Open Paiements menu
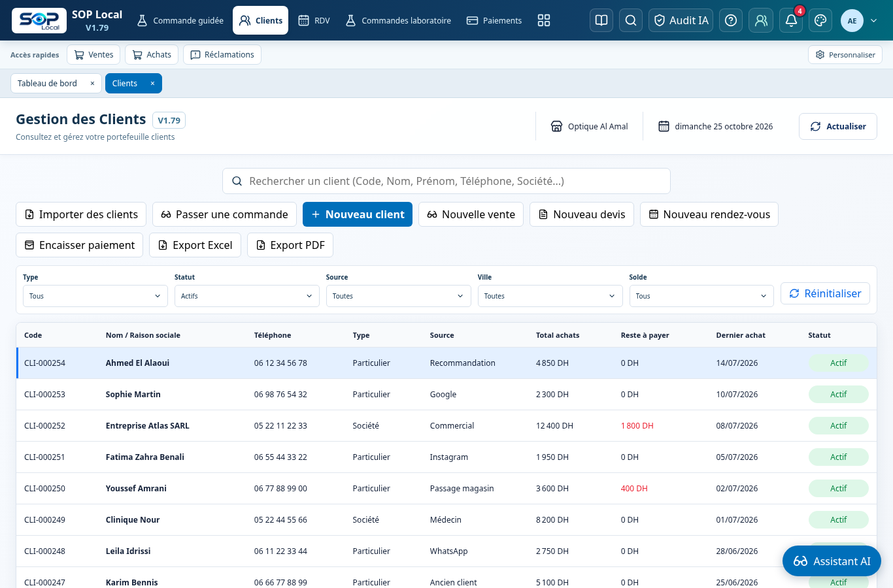893x588 pixels. (x=494, y=20)
